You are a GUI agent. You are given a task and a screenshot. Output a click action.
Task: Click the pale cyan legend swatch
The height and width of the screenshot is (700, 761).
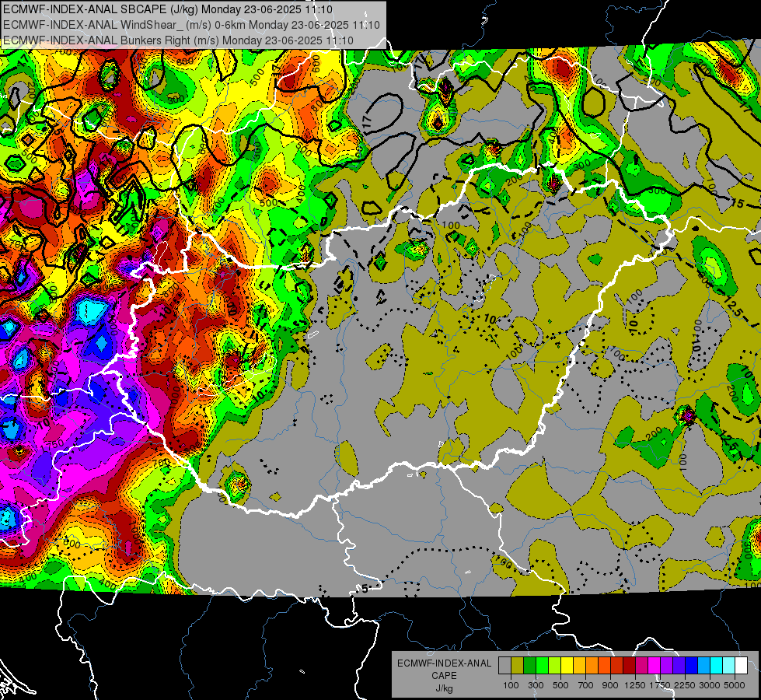point(728,666)
